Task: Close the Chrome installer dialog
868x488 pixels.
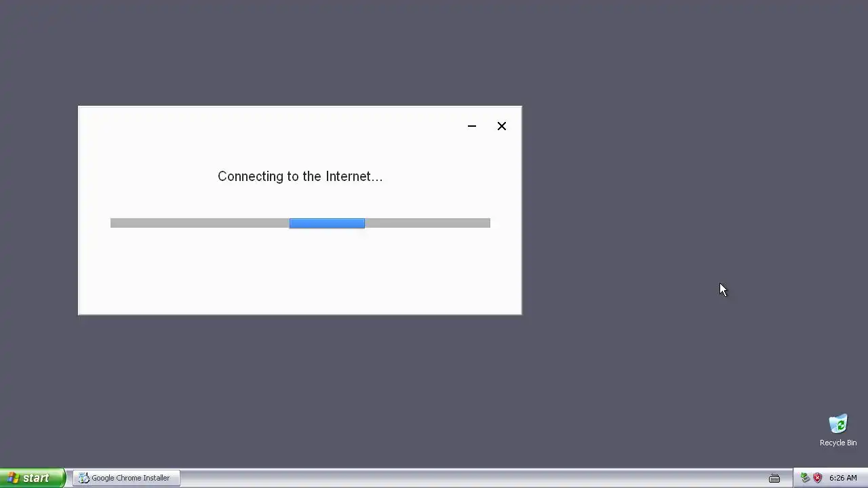Action: click(x=502, y=126)
